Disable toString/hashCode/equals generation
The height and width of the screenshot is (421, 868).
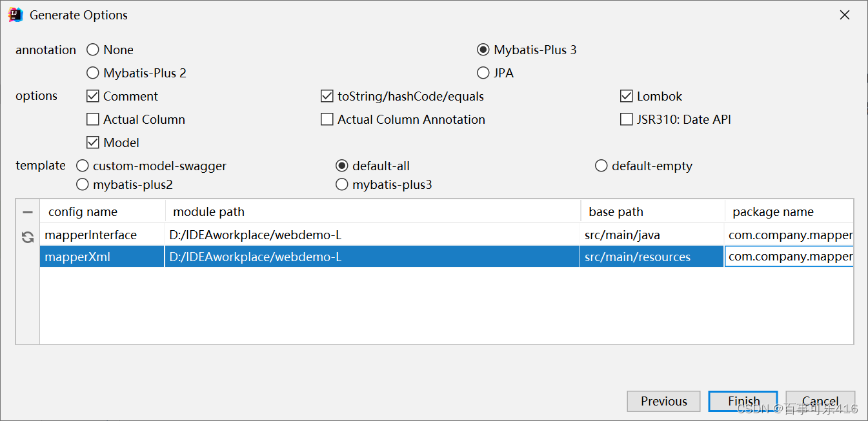[x=327, y=96]
